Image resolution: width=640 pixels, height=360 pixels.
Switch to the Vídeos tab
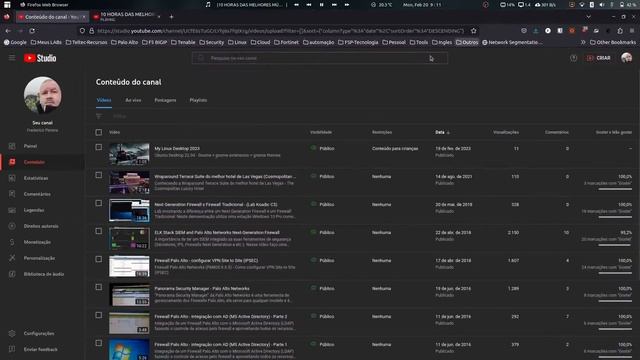(x=104, y=100)
